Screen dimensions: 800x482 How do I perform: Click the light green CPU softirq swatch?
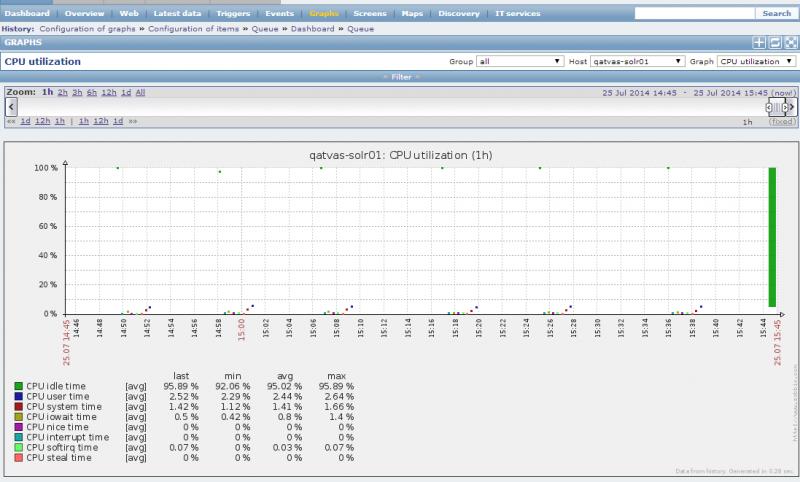pyautogui.click(x=18, y=447)
